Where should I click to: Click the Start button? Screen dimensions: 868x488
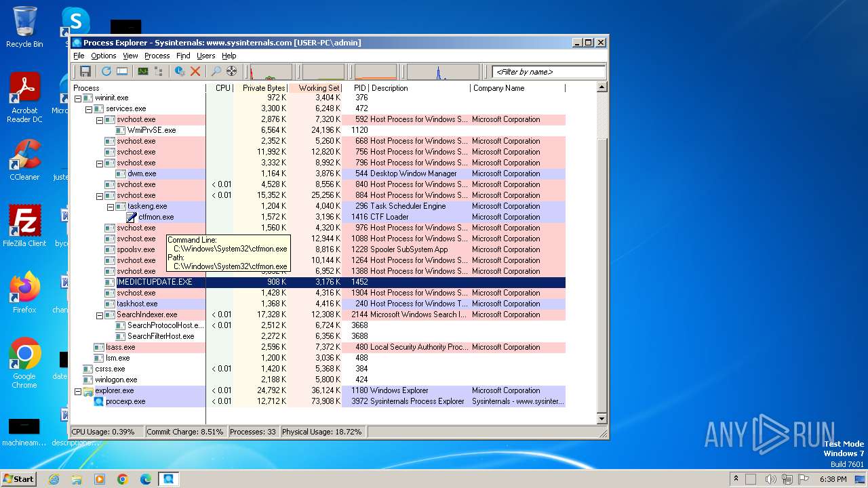coord(18,479)
